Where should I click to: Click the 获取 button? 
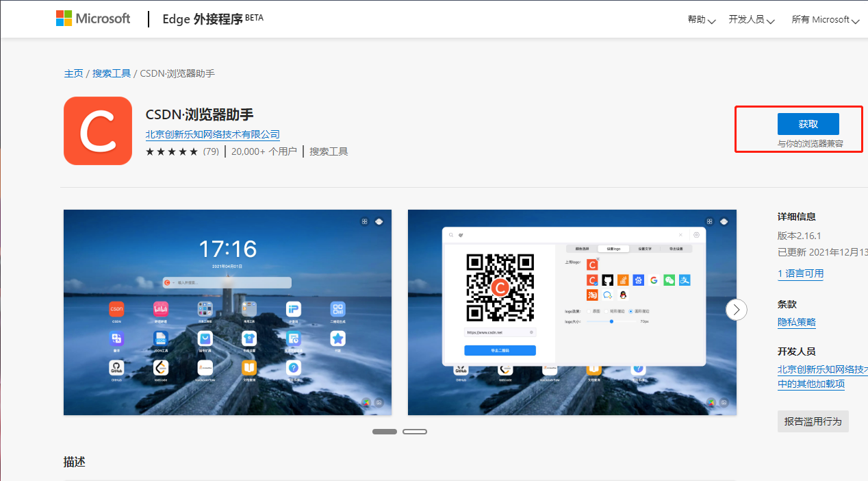coord(808,124)
